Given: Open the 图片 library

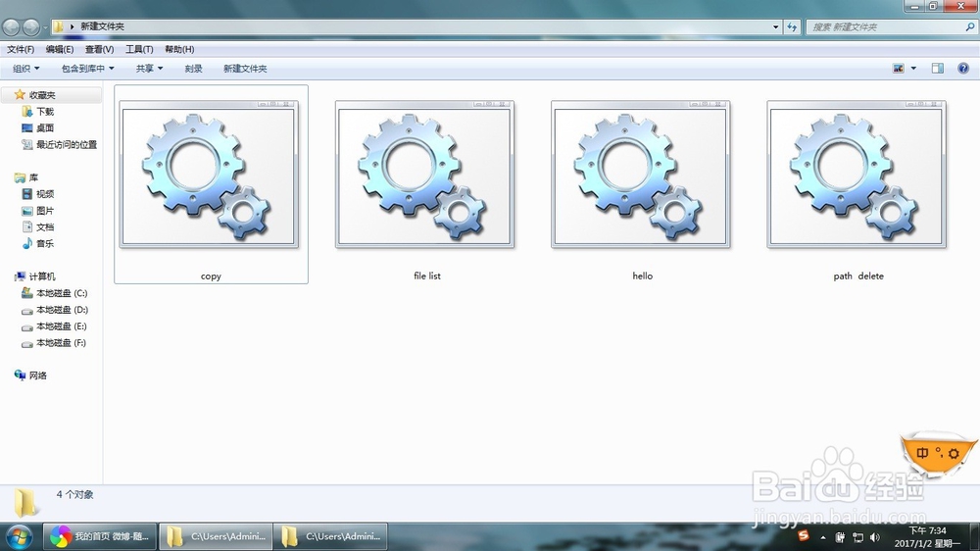Looking at the screenshot, I should pyautogui.click(x=45, y=211).
